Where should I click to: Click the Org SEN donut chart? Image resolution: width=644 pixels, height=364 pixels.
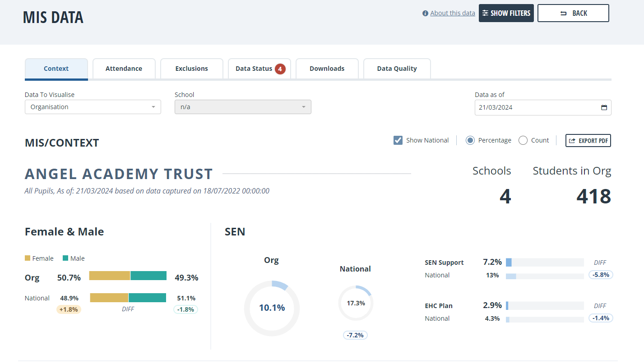click(272, 308)
